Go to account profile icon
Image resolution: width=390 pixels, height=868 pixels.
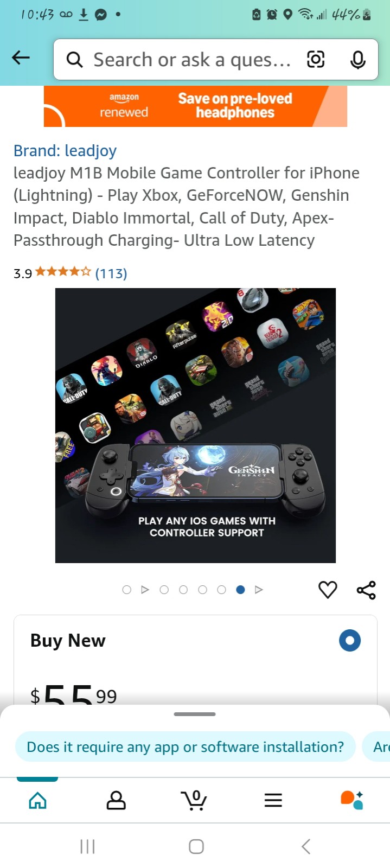tap(116, 800)
